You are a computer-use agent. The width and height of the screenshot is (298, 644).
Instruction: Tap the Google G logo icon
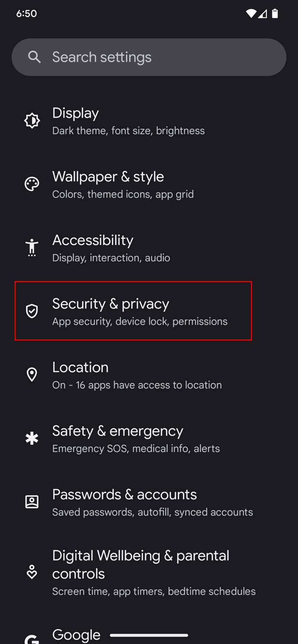coord(32,639)
